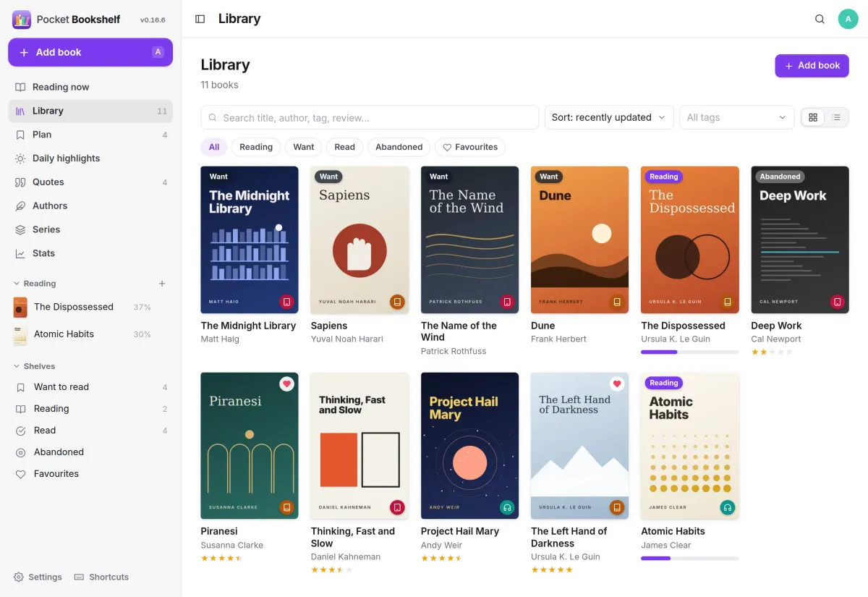Open the user avatar menu
The image size is (868, 597).
pos(848,19)
